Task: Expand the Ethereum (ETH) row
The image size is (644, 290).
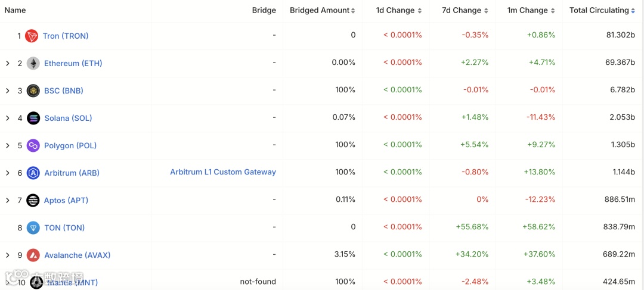Action: 8,63
